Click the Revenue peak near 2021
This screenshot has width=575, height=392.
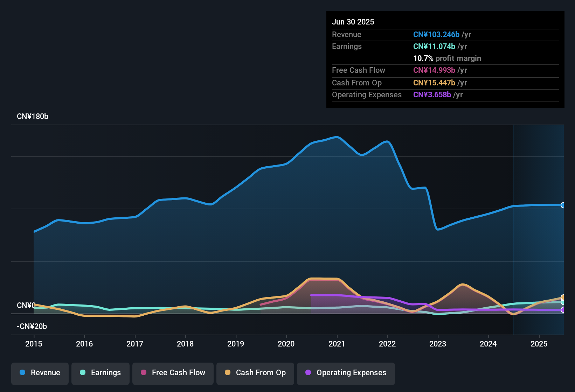(337, 137)
